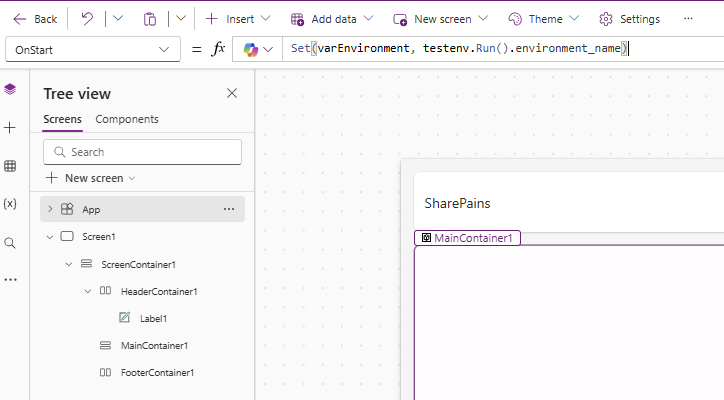This screenshot has width=724, height=400.
Task: Open Tree view layers icon in sidebar
Action: [10, 89]
